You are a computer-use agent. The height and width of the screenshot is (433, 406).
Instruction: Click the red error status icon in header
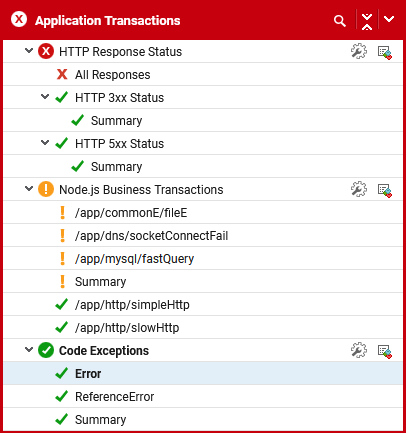point(19,20)
